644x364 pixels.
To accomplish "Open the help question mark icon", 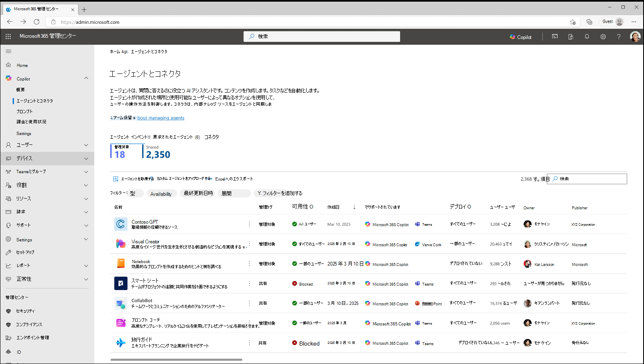I will tap(619, 37).
